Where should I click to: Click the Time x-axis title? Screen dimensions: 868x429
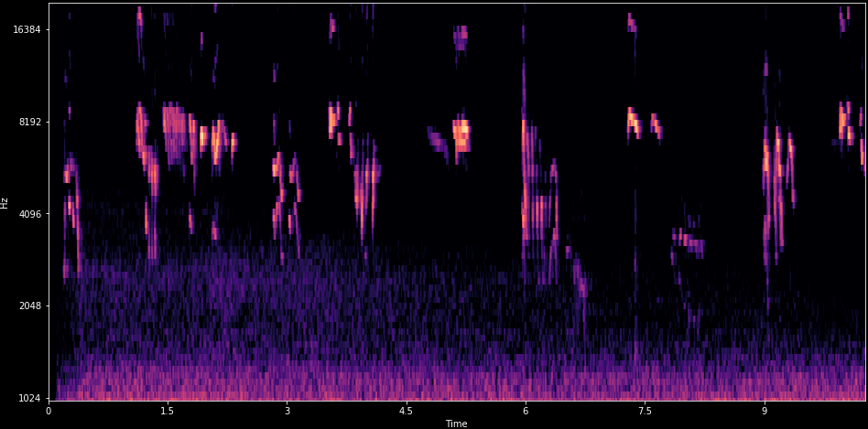pos(456,424)
